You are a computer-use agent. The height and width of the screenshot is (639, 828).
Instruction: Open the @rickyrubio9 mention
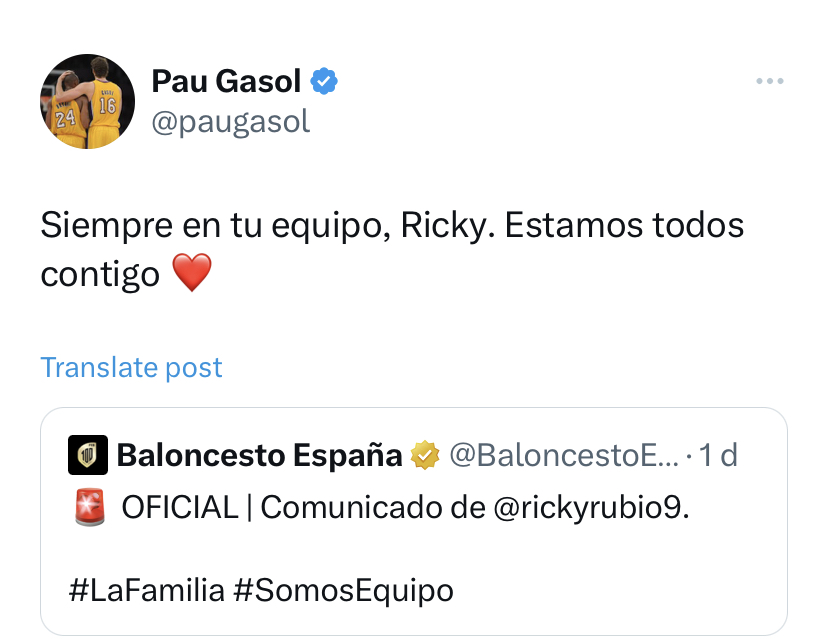592,508
